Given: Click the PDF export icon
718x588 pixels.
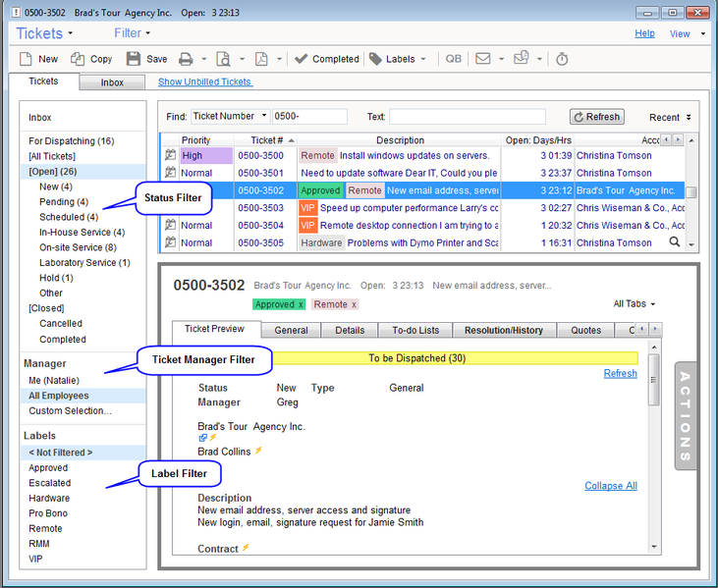Looking at the screenshot, I should pyautogui.click(x=261, y=59).
